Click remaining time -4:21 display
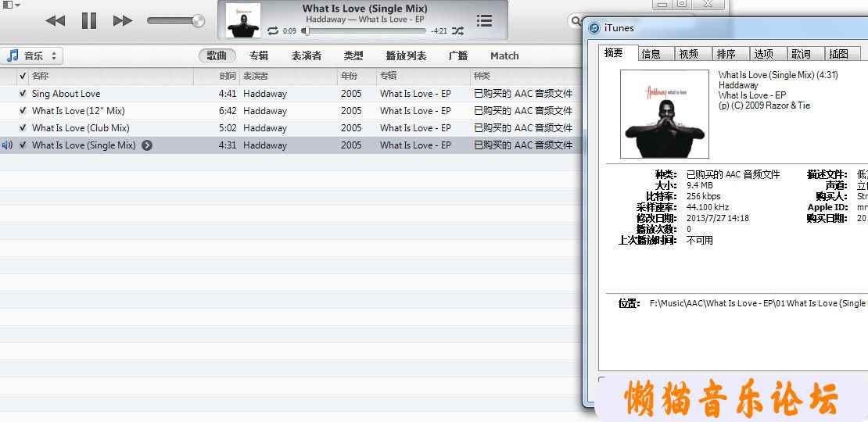This screenshot has height=422, width=868. coord(439,31)
